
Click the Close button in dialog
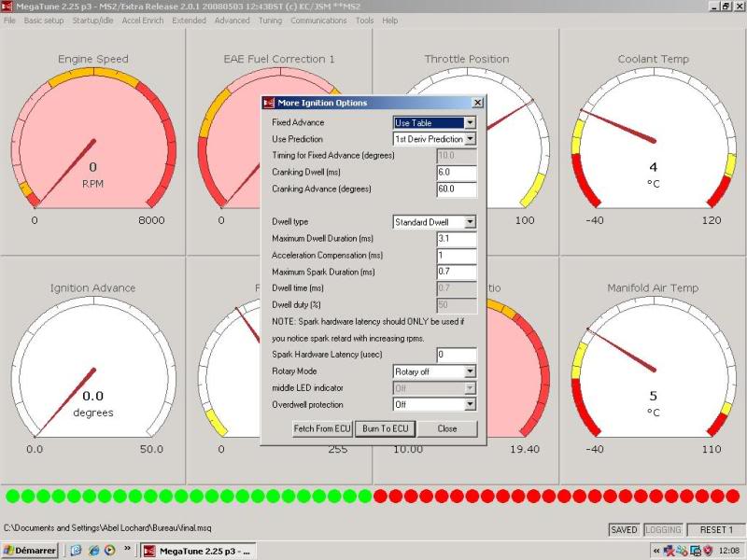(x=447, y=428)
